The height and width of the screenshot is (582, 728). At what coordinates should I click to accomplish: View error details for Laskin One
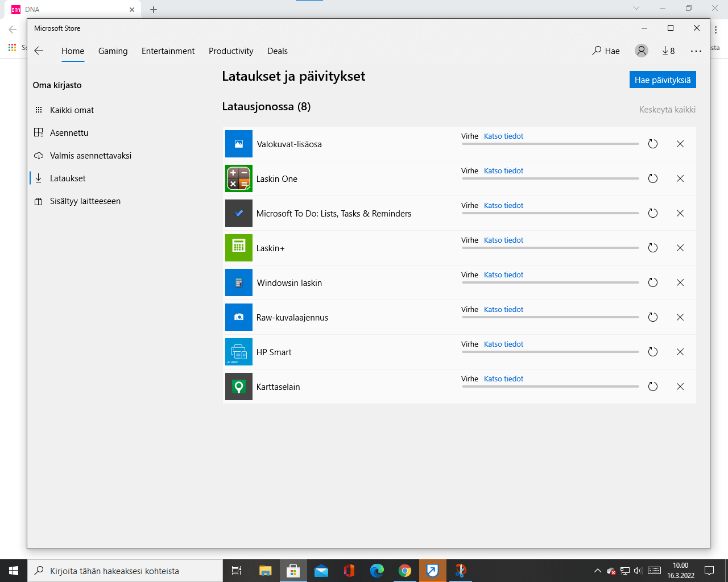tap(503, 171)
